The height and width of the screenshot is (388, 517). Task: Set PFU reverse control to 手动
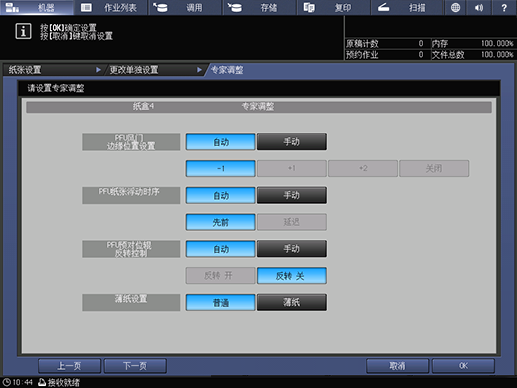click(x=292, y=249)
